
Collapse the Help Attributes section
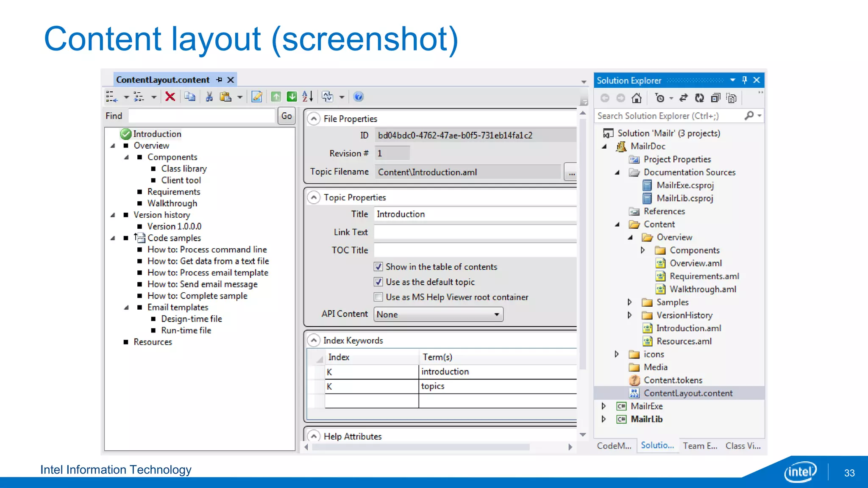314,436
